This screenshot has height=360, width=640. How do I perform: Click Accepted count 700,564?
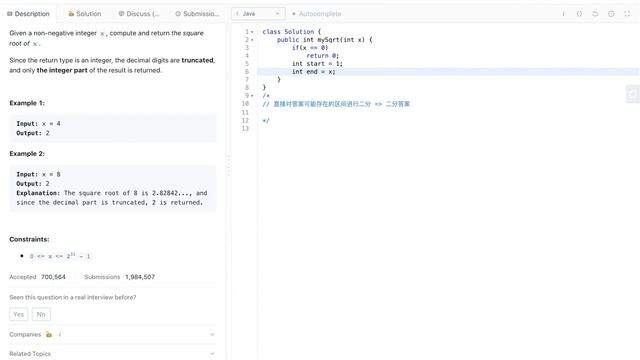53,277
